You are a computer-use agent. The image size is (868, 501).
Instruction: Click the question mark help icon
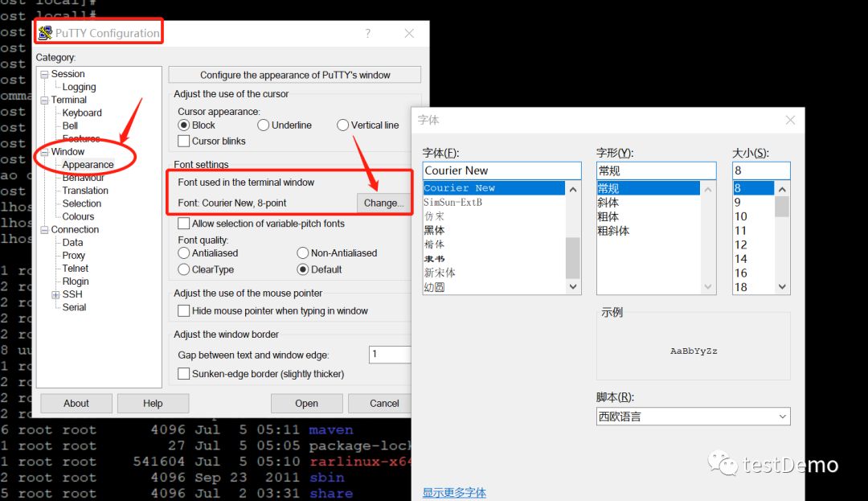pos(368,33)
